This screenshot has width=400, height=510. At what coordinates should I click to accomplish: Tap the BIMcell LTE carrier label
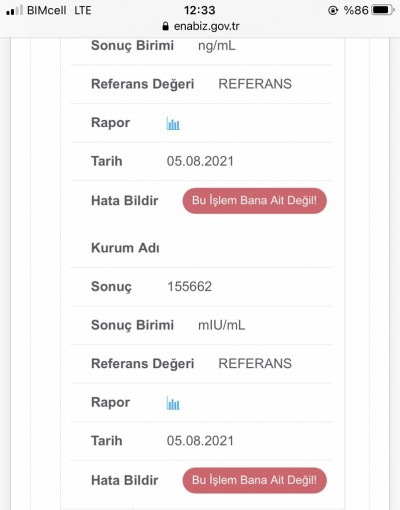coord(59,10)
